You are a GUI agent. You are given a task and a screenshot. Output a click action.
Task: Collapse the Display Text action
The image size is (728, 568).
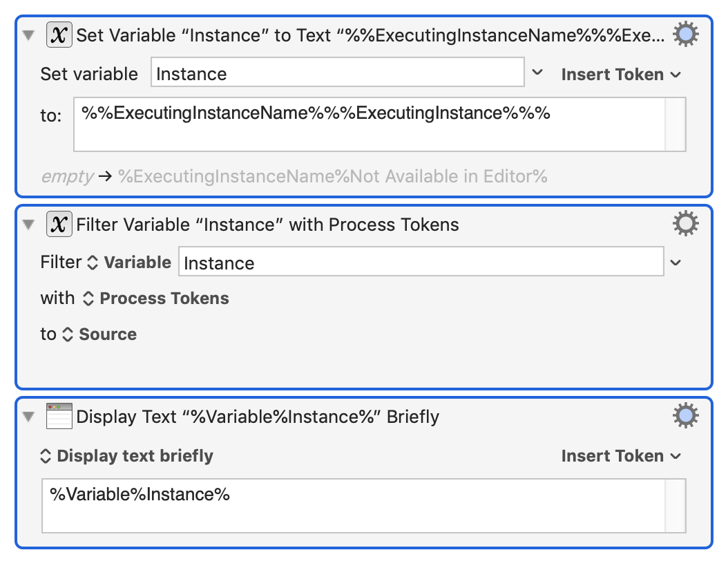coord(28,417)
